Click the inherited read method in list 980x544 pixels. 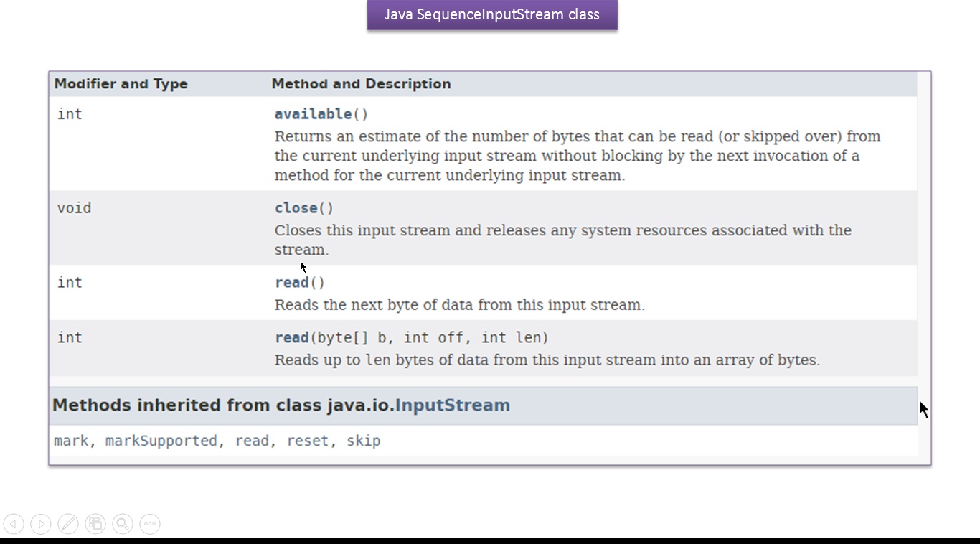[252, 441]
